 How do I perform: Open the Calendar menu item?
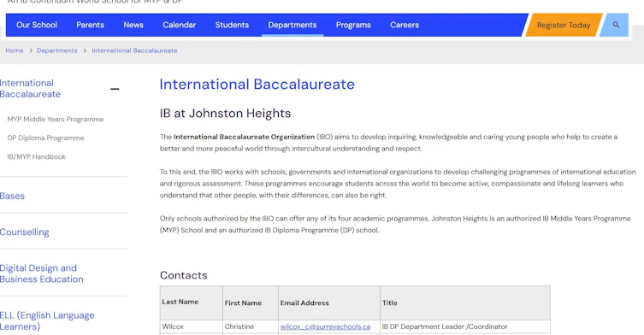point(179,25)
